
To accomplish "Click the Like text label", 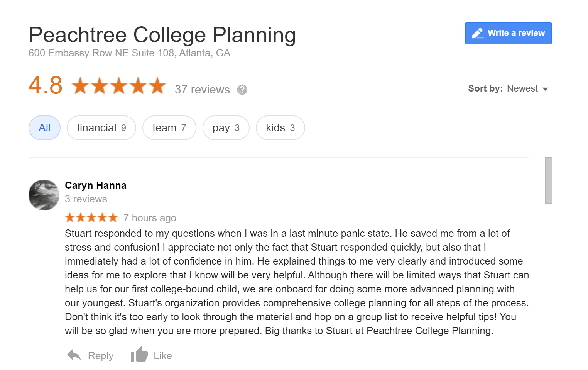I will (163, 356).
